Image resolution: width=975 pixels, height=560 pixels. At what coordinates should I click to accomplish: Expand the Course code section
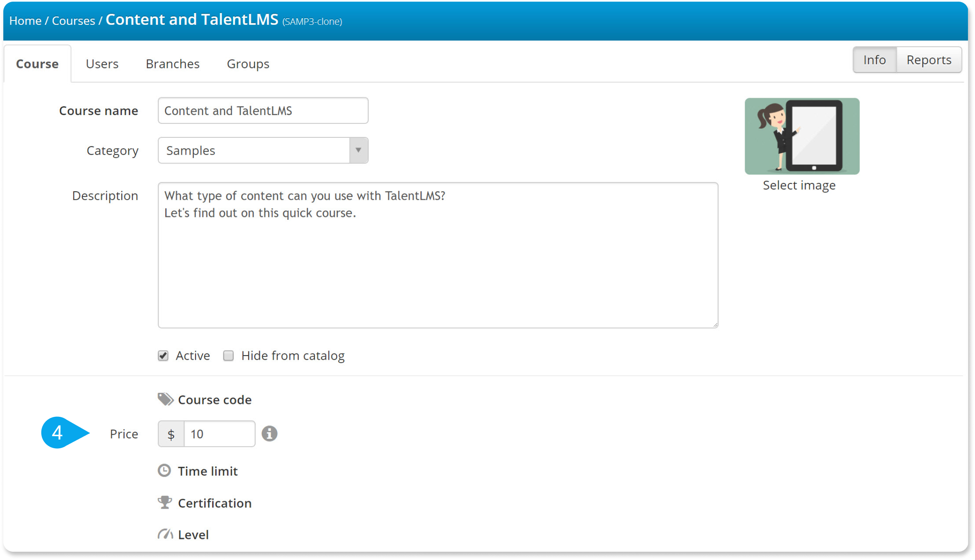pos(215,400)
